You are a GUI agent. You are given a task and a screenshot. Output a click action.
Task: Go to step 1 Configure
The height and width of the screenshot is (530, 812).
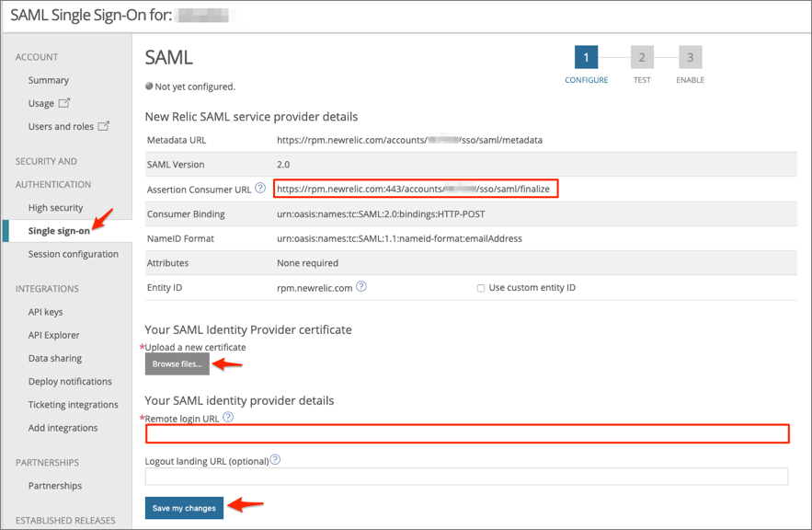pos(586,58)
